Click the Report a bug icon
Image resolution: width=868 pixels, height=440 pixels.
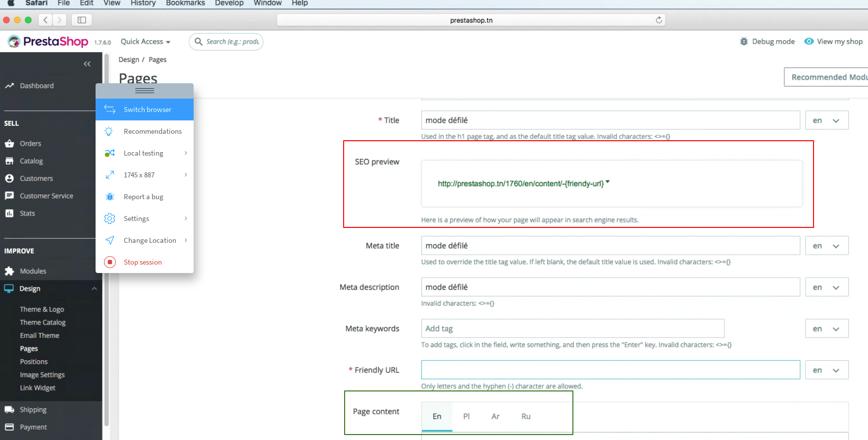coord(110,197)
